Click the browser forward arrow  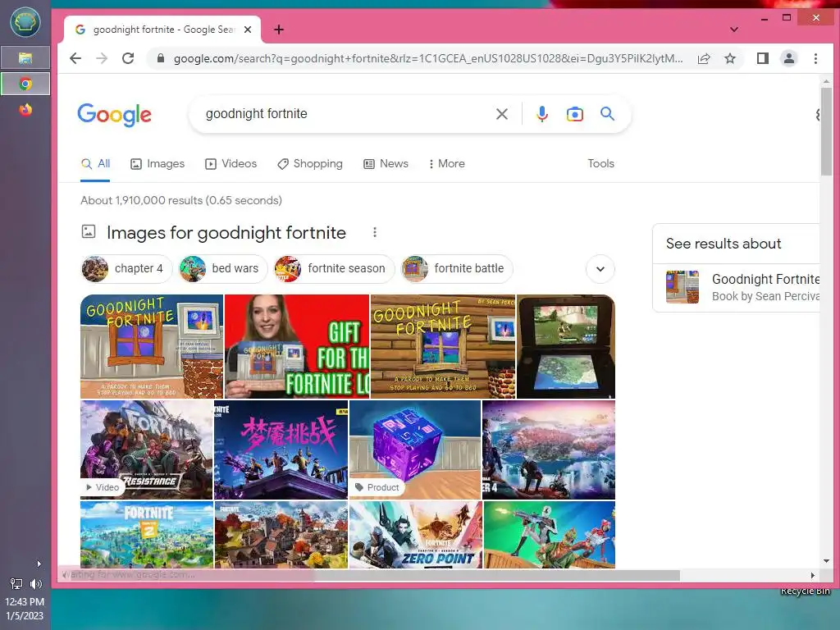pyautogui.click(x=102, y=58)
